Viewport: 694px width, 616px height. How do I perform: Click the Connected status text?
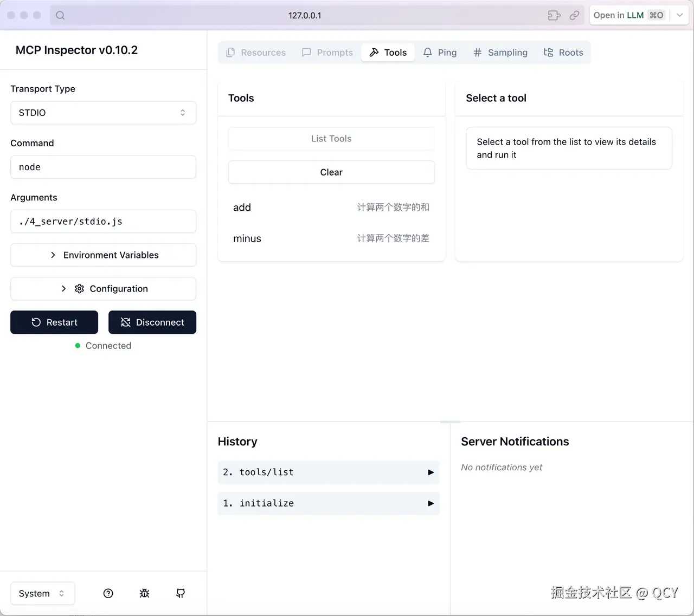pyautogui.click(x=108, y=346)
